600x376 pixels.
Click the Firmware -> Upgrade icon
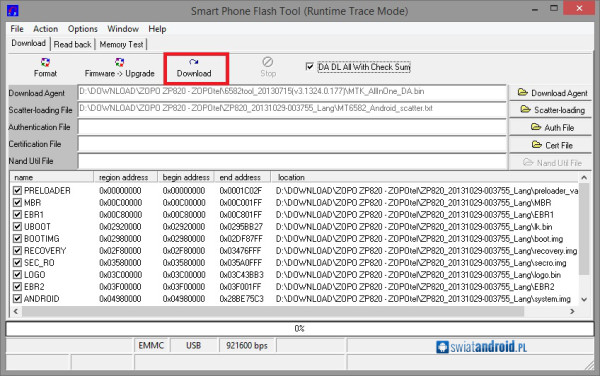point(119,62)
